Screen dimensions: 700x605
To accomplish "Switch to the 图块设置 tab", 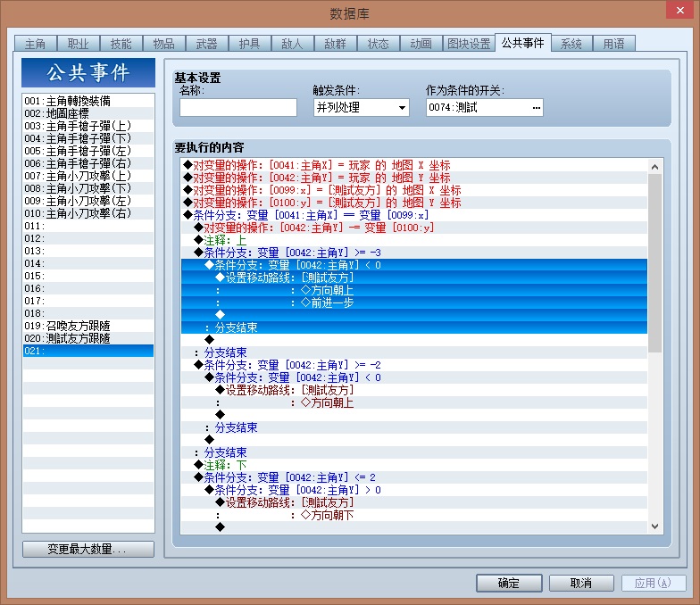I will pyautogui.click(x=469, y=44).
